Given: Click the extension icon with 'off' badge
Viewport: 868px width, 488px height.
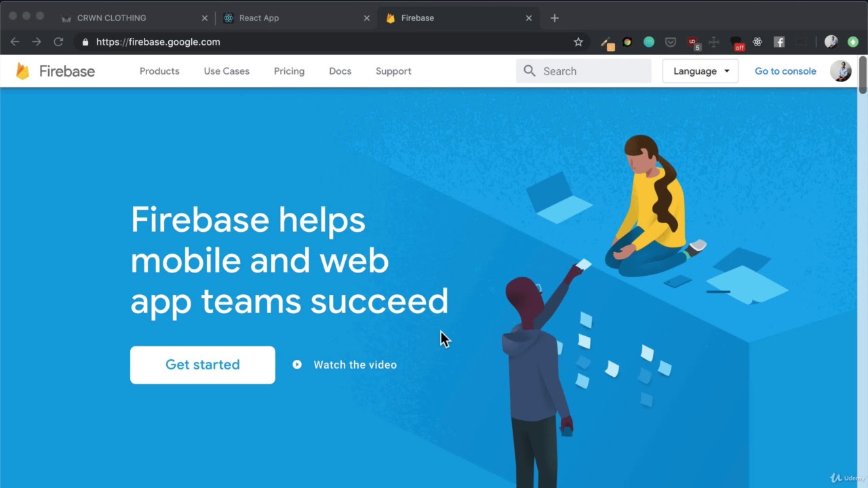Looking at the screenshot, I should (736, 43).
